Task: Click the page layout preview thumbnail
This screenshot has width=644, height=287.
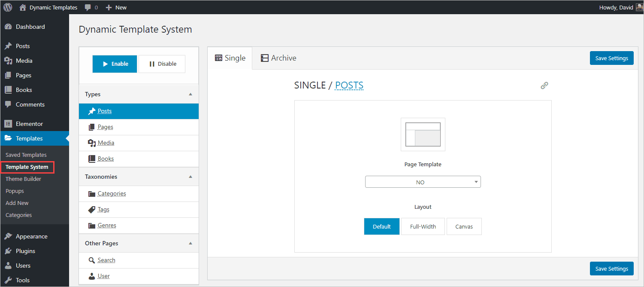Action: (x=423, y=134)
